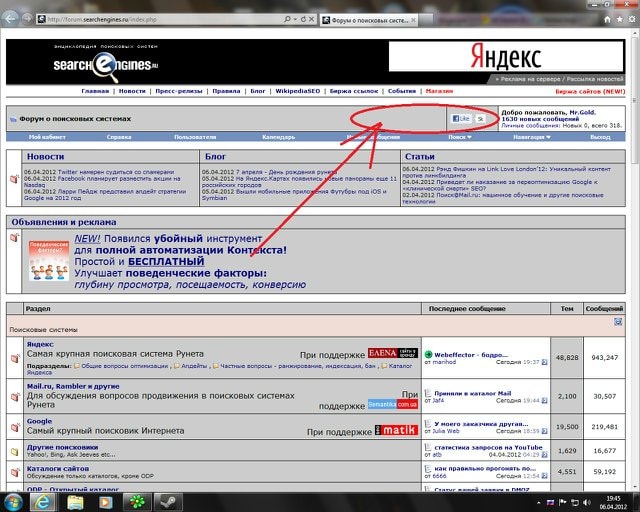Collapse the Поисковые системы category
The height and width of the screenshot is (512, 640).
(x=617, y=322)
